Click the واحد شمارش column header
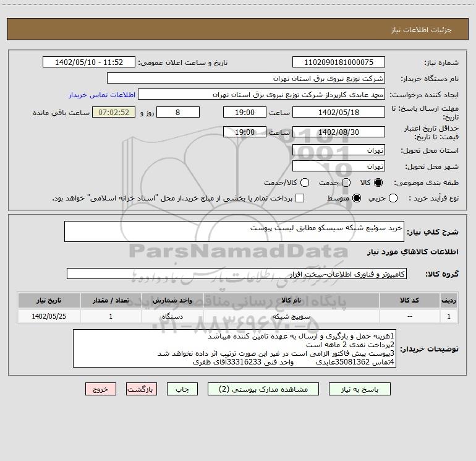Viewport: 476px width, 461px height. tap(172, 301)
